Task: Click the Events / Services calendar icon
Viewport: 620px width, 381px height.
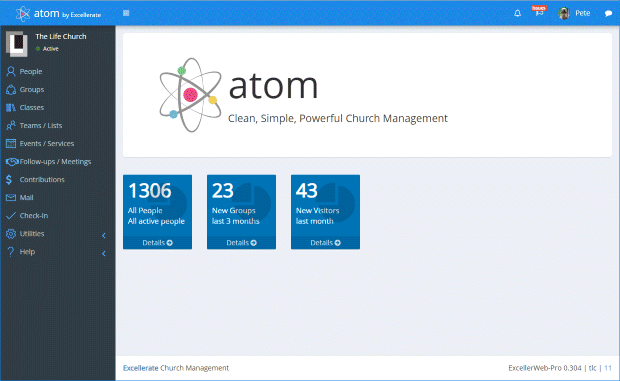Action: (x=11, y=143)
